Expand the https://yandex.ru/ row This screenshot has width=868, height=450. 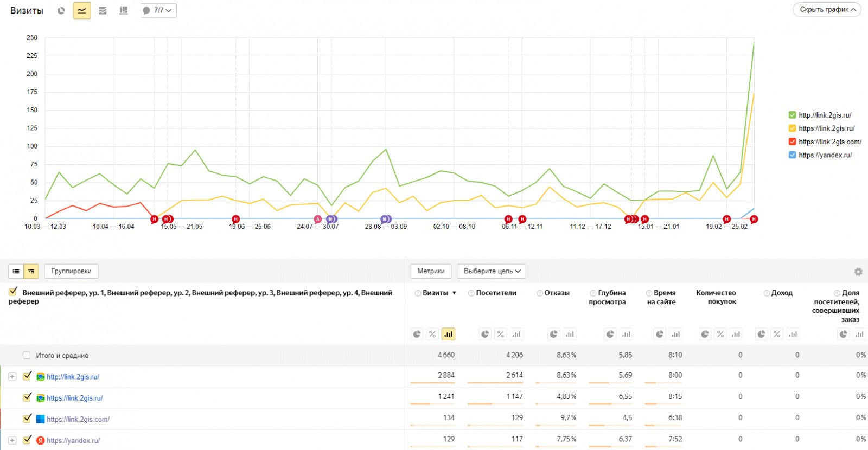12,440
